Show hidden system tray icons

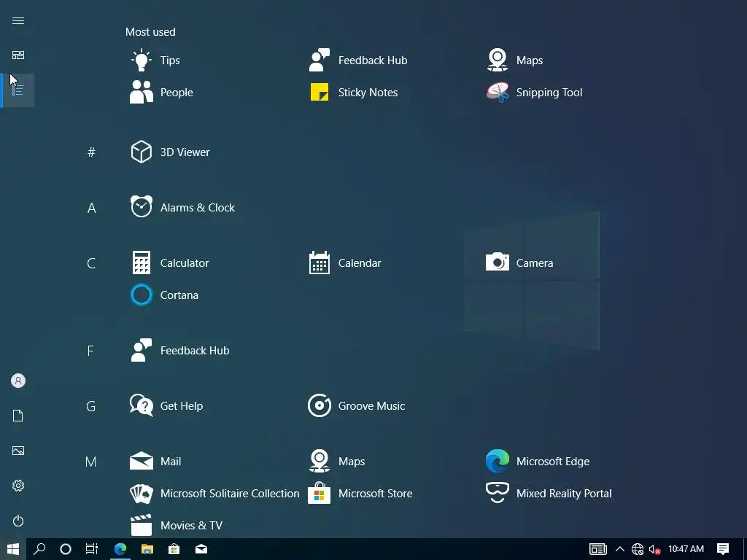[620, 549]
